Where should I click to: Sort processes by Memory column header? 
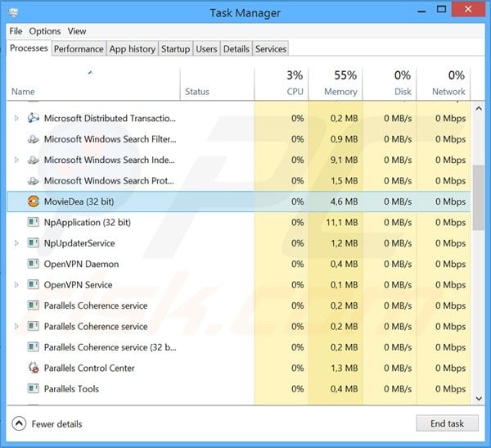click(x=336, y=84)
